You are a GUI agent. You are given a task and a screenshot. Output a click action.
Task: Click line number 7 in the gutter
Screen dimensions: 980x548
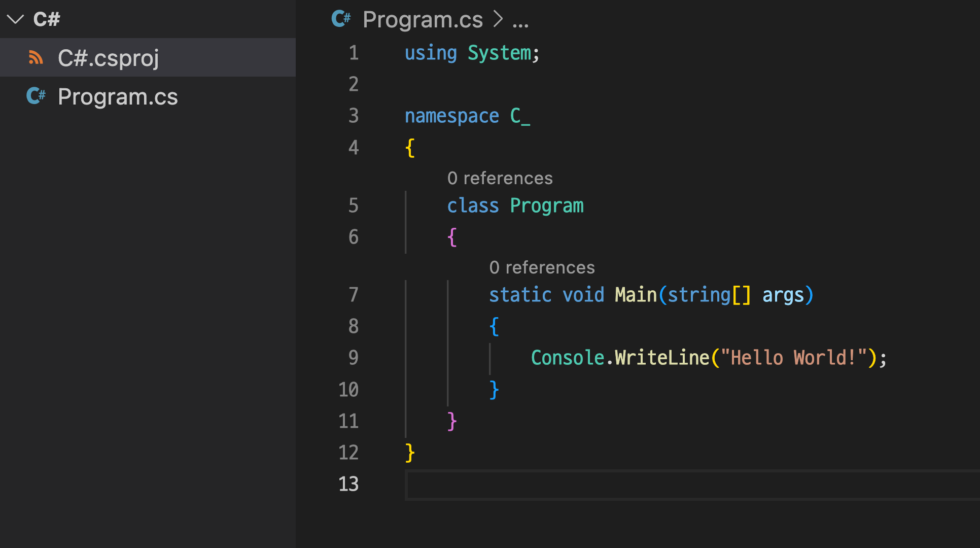pyautogui.click(x=353, y=295)
